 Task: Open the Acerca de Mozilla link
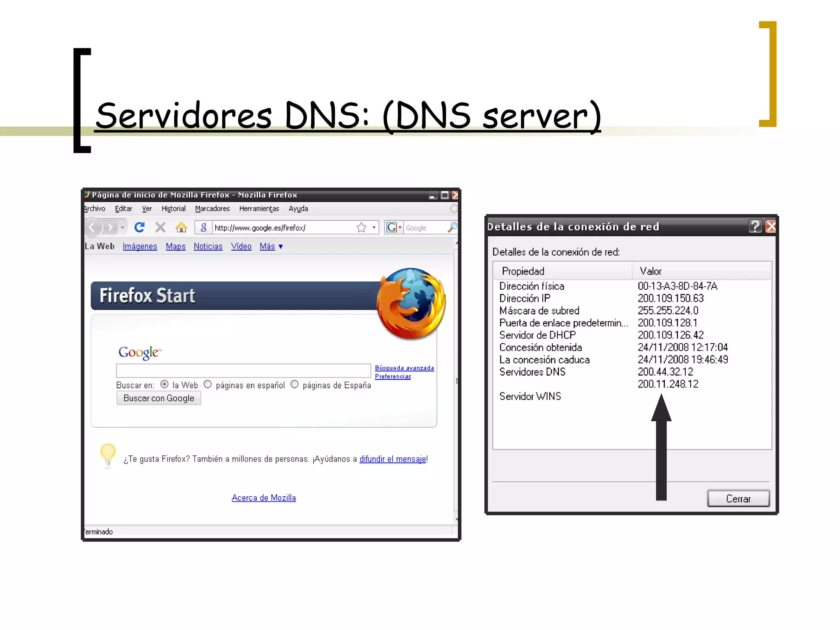[x=264, y=498]
